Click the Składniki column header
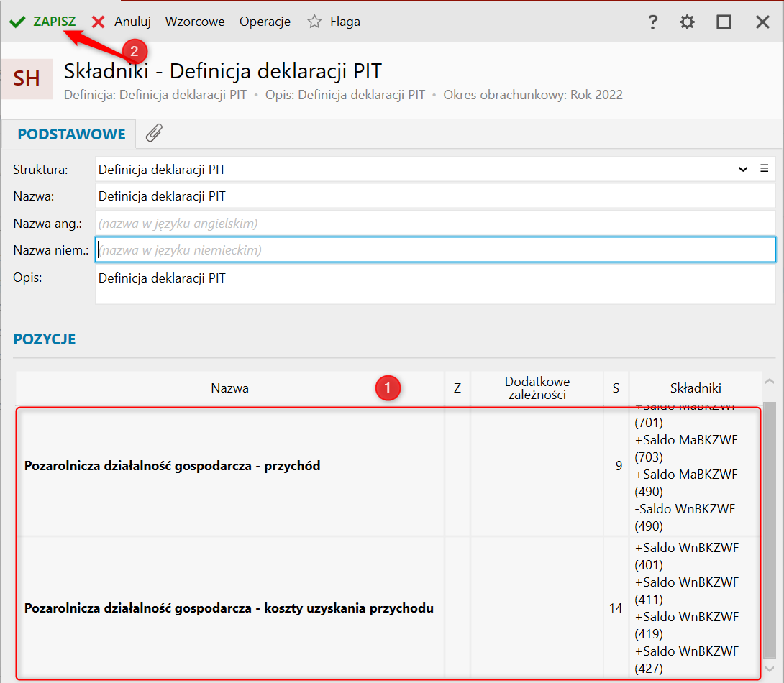The width and height of the screenshot is (784, 683). point(696,388)
